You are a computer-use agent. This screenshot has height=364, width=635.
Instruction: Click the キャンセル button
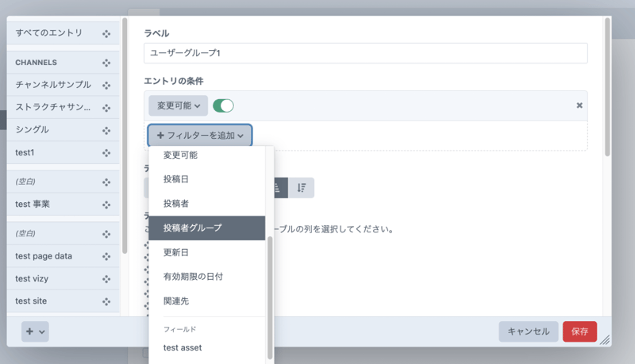(x=528, y=331)
